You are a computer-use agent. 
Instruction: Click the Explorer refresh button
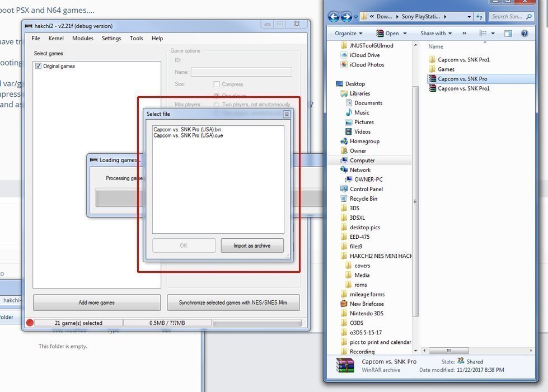click(x=480, y=17)
